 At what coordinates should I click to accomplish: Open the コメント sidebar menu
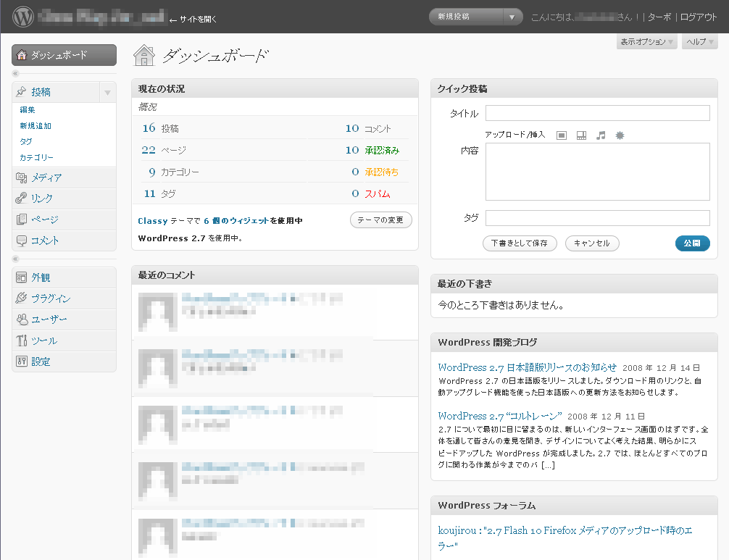45,241
